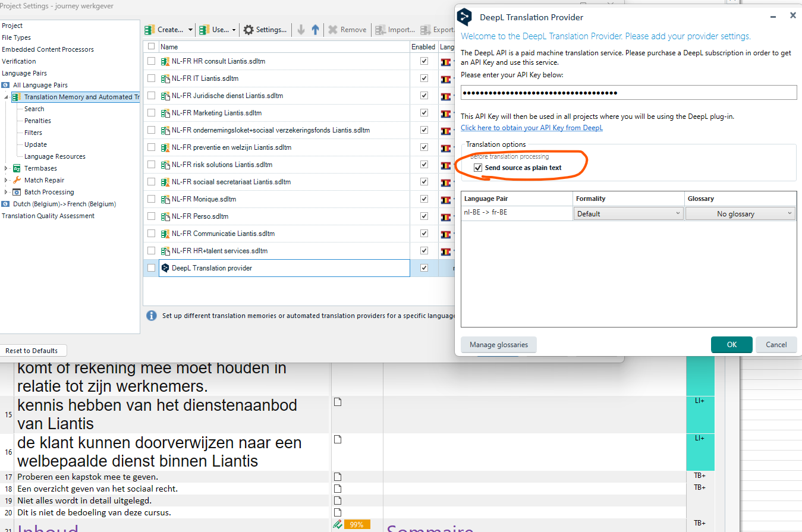Move selected provider down with arrow icon

click(x=301, y=30)
